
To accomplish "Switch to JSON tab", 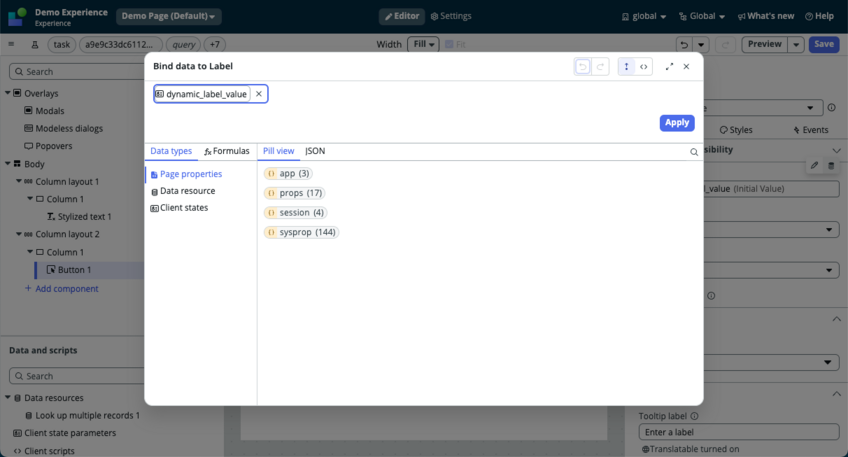I will (315, 151).
